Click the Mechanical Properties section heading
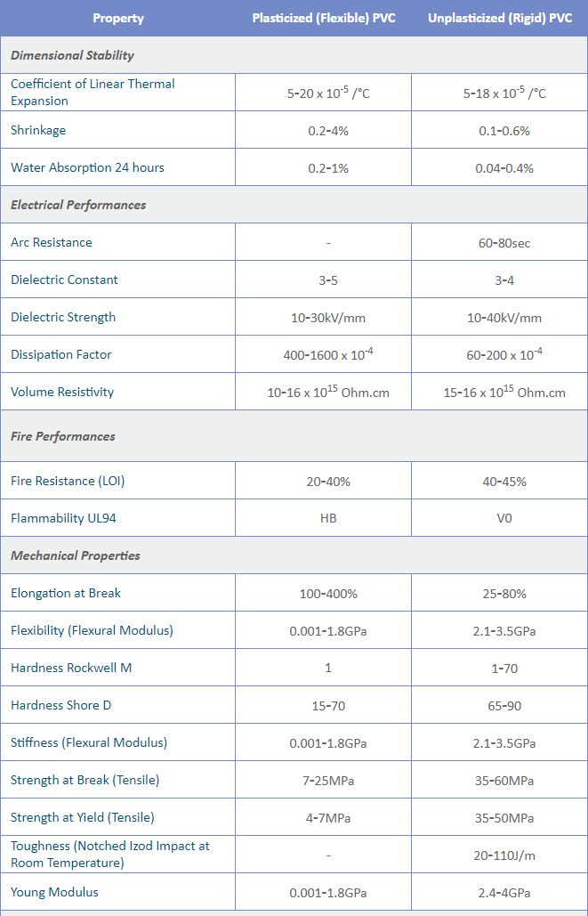 point(76,555)
